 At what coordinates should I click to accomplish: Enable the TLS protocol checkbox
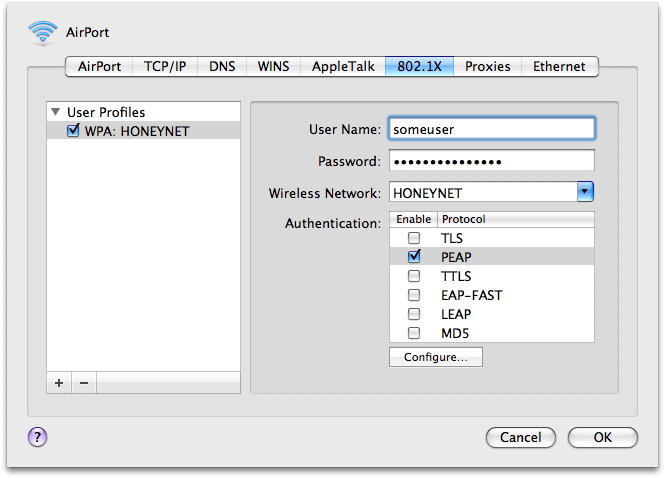coord(414,238)
